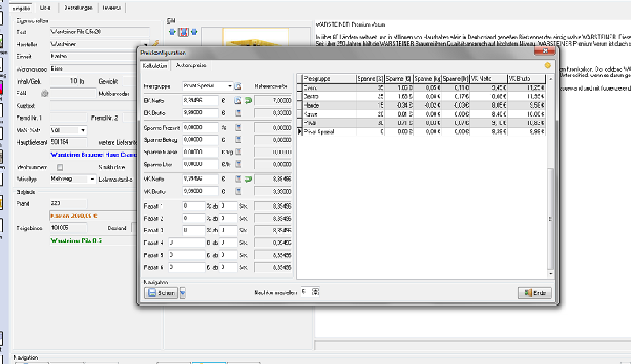
Task: Click the Text field Warsteiner Pils 0,5x20
Action: (100, 32)
